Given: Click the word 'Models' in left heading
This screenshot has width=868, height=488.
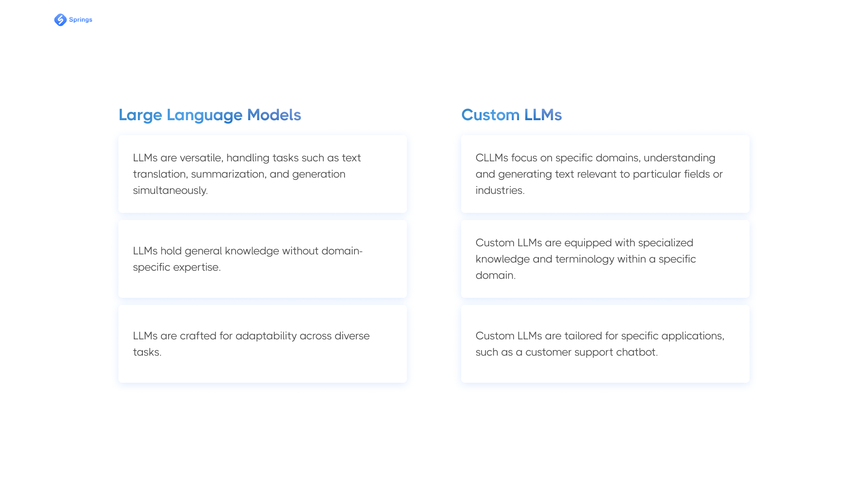Looking at the screenshot, I should click(x=274, y=115).
